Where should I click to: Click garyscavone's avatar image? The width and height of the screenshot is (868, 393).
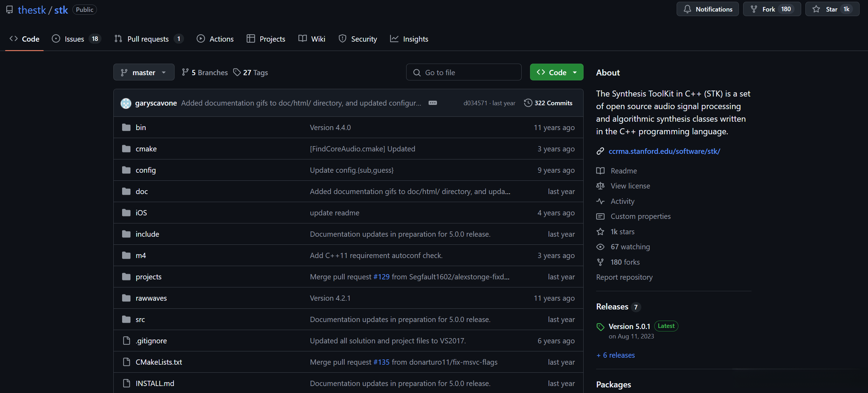126,103
